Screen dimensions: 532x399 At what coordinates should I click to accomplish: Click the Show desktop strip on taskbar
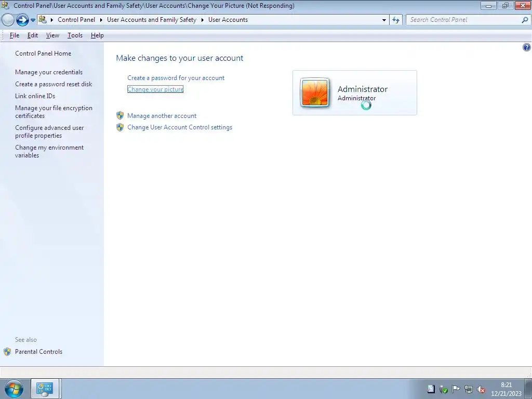pos(528,389)
